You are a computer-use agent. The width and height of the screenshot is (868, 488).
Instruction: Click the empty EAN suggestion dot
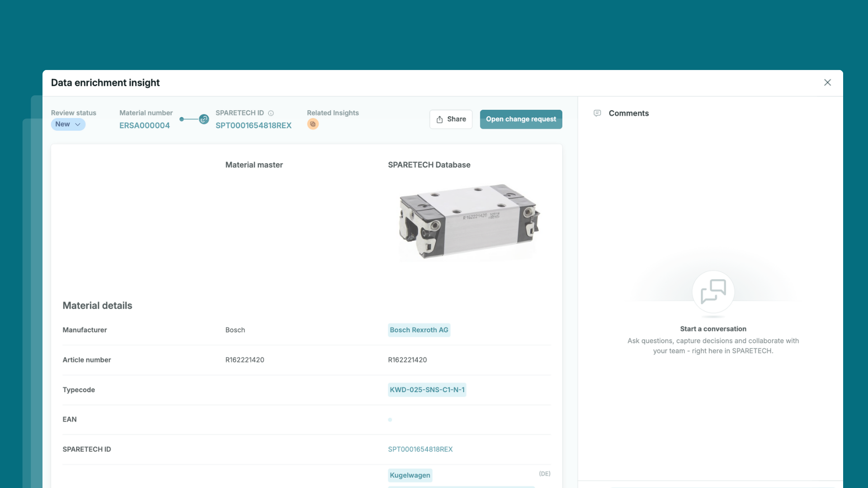click(390, 420)
